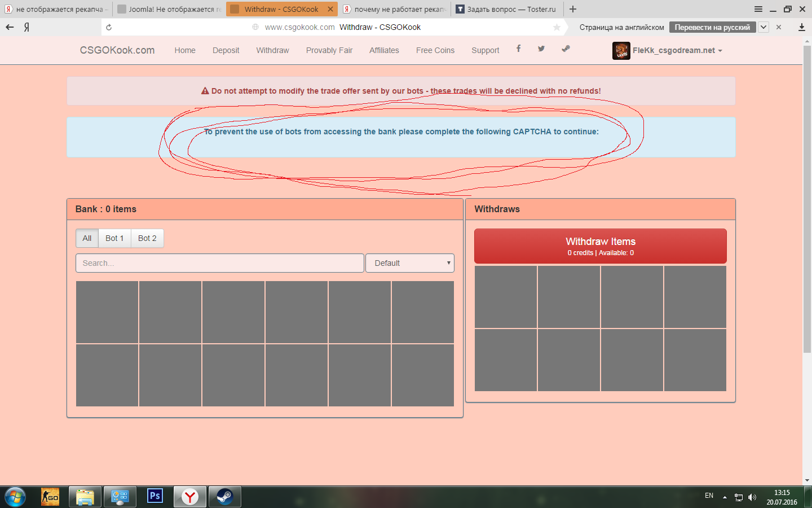This screenshot has width=812, height=508.
Task: Expand the translate options dropdown arrow
Action: coord(764,27)
